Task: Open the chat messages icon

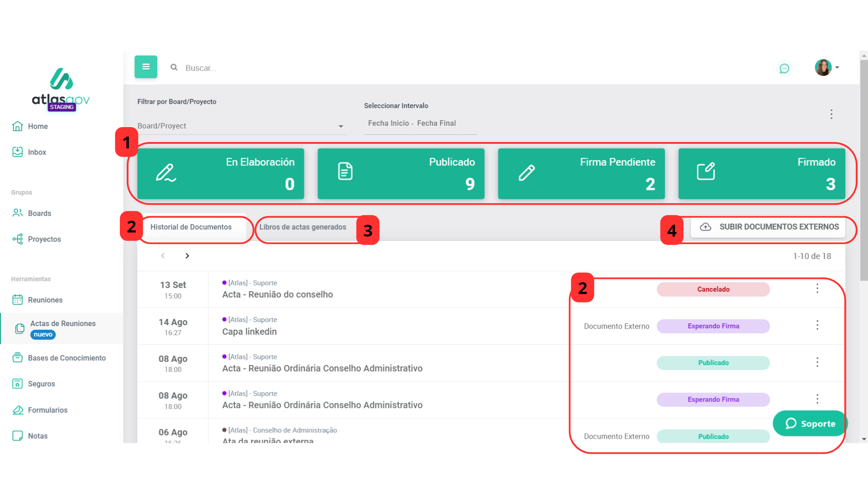Action: pos(784,68)
